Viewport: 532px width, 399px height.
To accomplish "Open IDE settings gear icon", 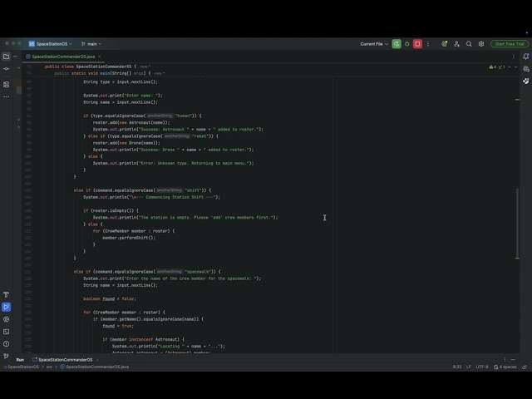I will (x=481, y=44).
